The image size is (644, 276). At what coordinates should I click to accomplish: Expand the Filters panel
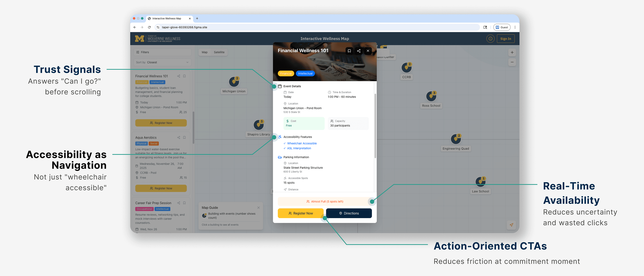(x=162, y=52)
